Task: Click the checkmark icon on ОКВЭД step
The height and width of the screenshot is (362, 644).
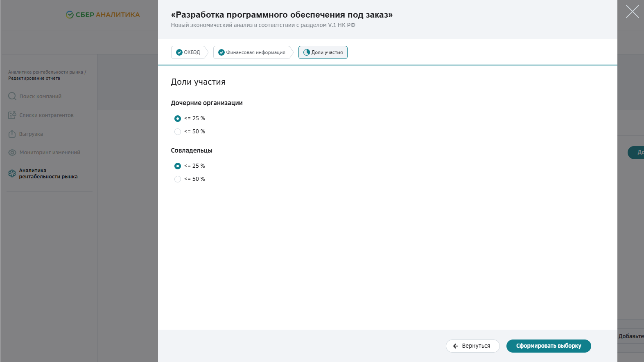Action: pos(179,52)
